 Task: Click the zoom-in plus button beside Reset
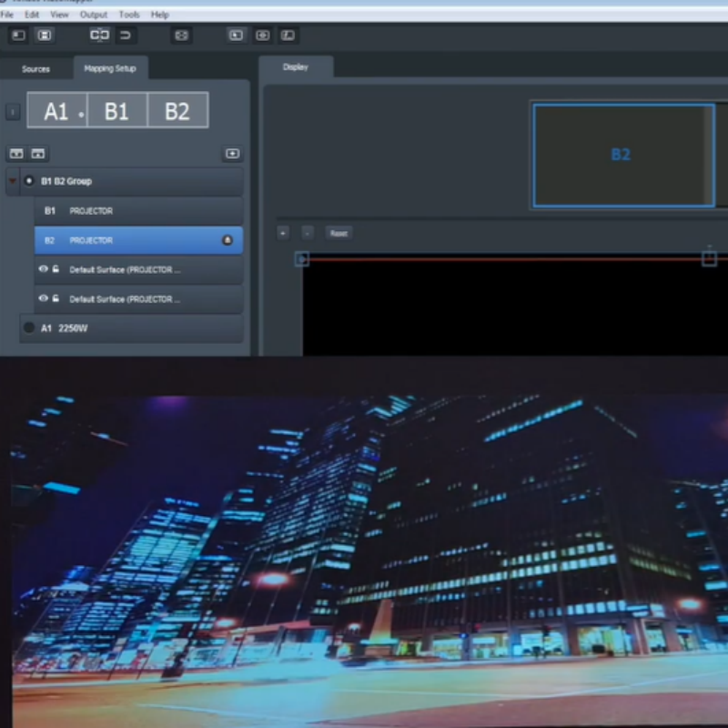coord(283,233)
